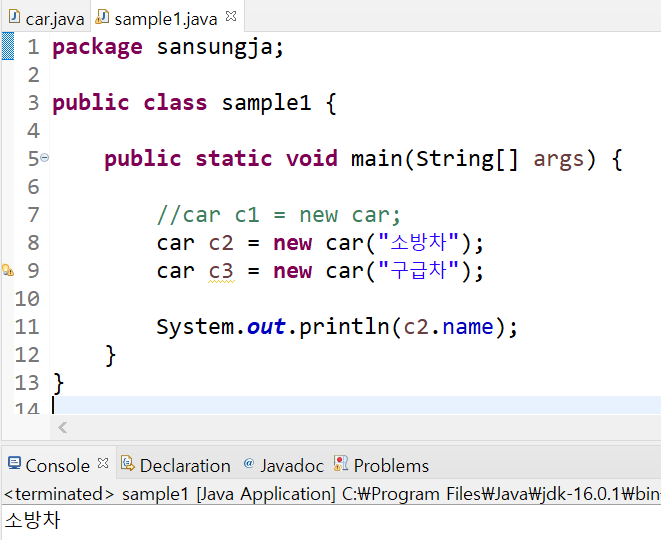Close the Console view
The width and height of the screenshot is (661, 540).
103,463
